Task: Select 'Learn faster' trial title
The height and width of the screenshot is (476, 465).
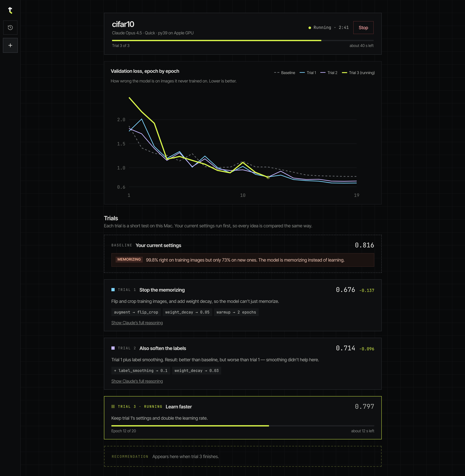Action: pyautogui.click(x=179, y=407)
